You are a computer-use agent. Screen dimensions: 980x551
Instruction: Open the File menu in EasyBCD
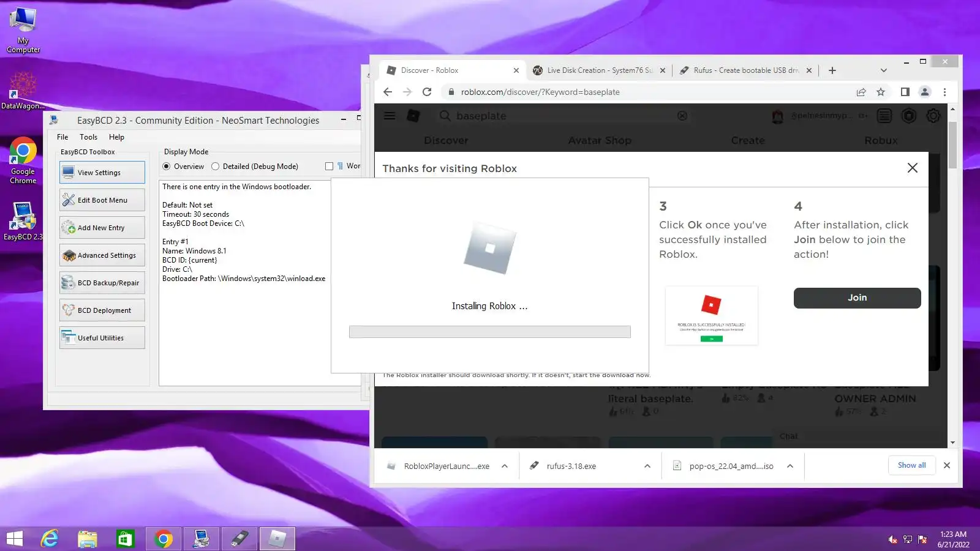coord(62,137)
